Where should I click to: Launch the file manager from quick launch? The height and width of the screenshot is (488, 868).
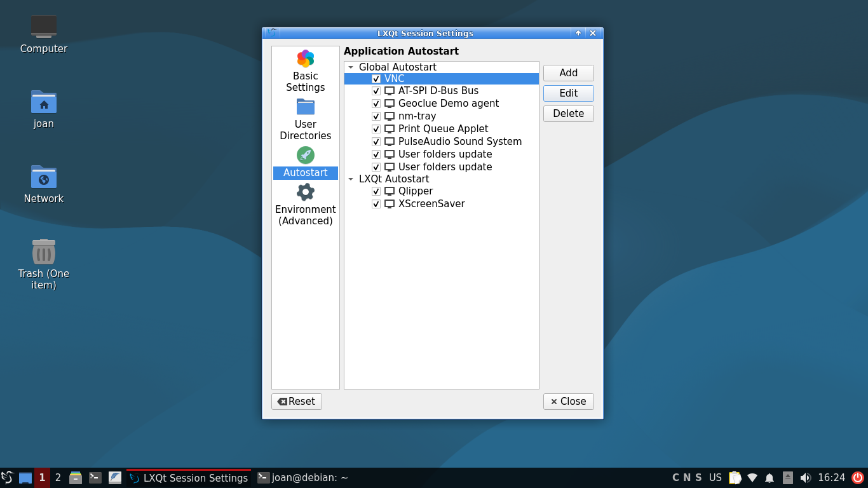point(76,477)
